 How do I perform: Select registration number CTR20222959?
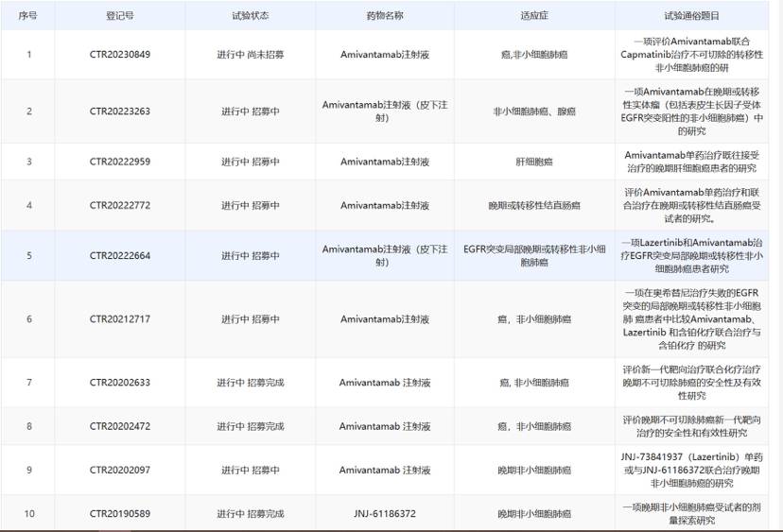pyautogui.click(x=119, y=162)
